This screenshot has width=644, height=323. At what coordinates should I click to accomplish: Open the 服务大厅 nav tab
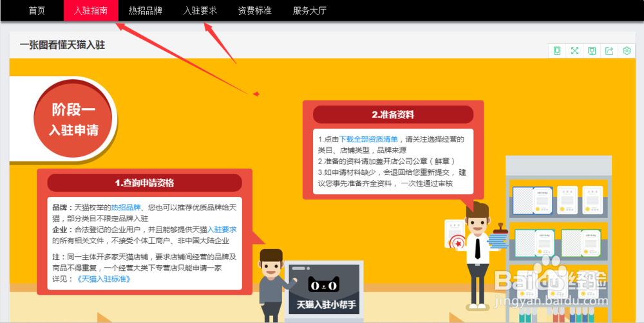click(310, 11)
